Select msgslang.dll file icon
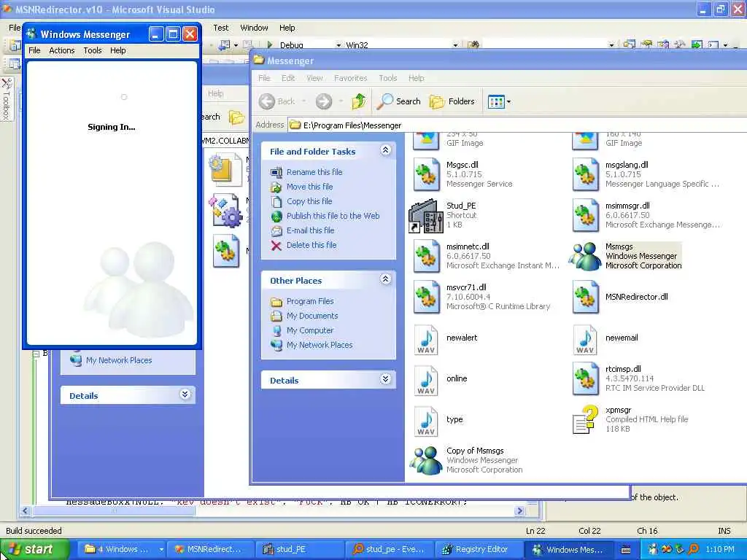 click(x=586, y=174)
